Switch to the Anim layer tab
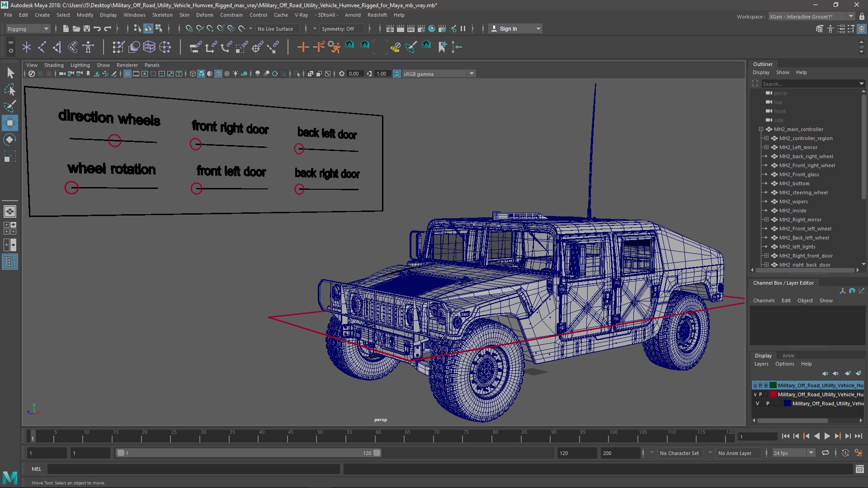This screenshot has height=488, width=868. 788,356
